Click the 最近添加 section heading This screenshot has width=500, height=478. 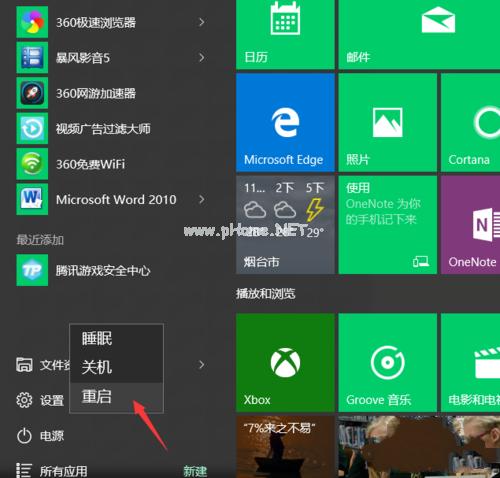coord(40,240)
